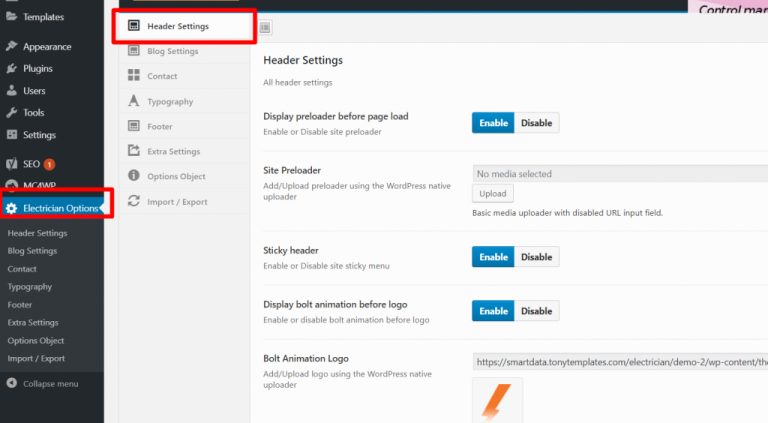Click the Plugins icon in the sidebar
The image size is (768, 423).
pos(11,69)
